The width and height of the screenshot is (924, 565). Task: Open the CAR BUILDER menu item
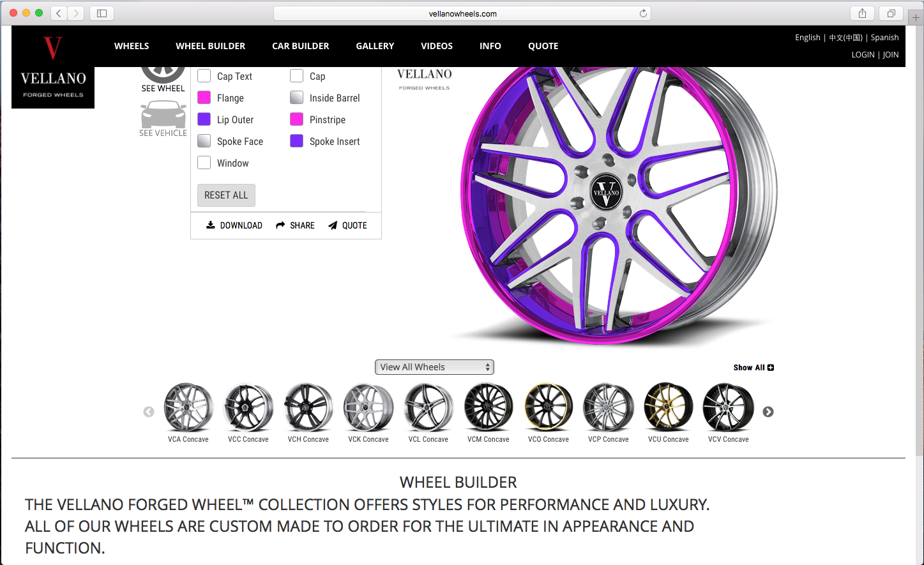click(301, 46)
